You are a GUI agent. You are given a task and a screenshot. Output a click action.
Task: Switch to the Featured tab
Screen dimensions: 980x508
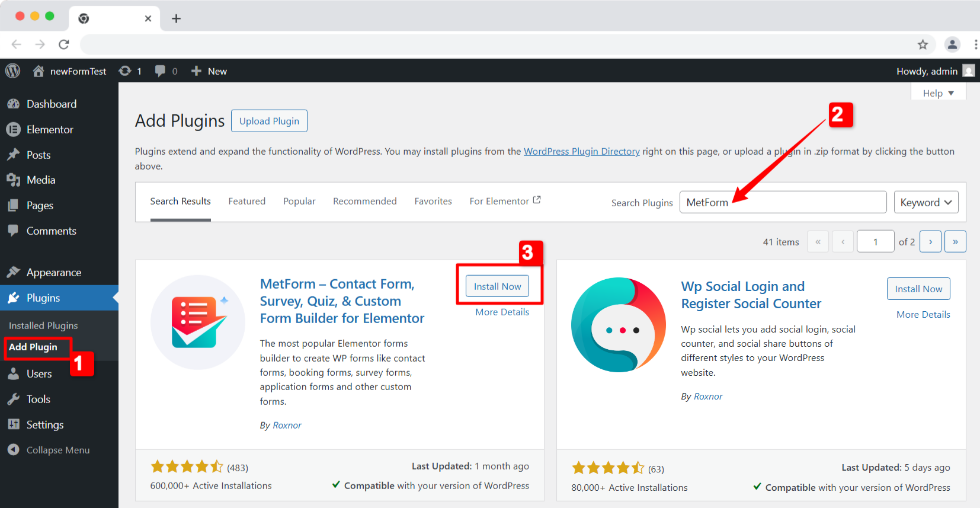(x=246, y=202)
